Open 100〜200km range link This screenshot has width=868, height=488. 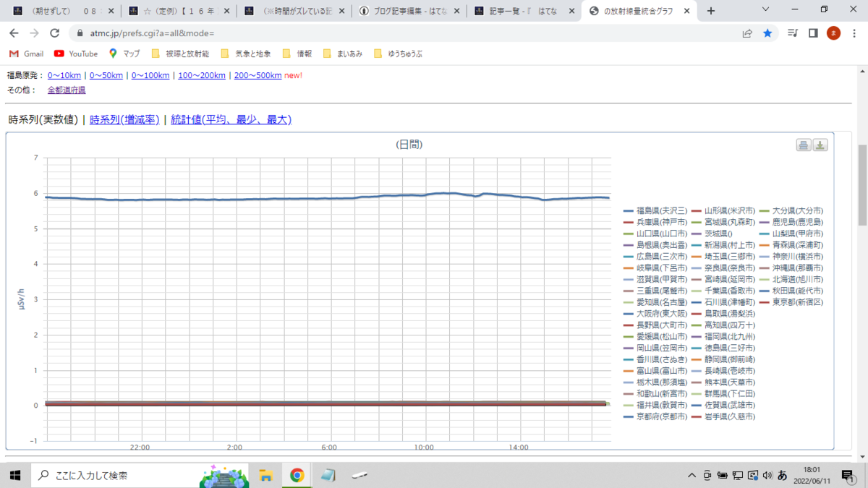point(202,75)
